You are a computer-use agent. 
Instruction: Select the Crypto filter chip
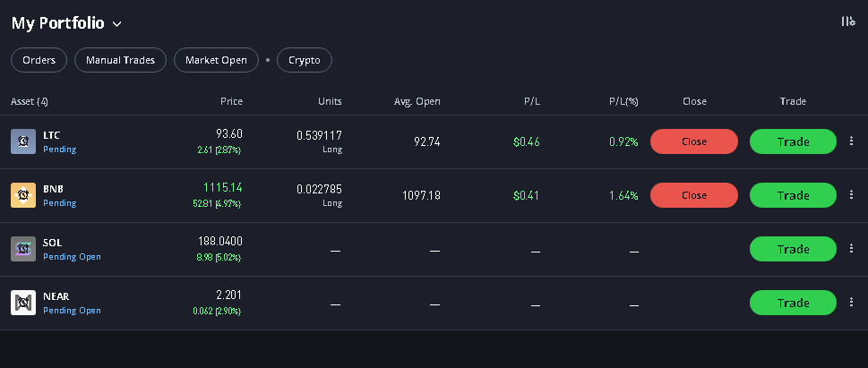(305, 60)
